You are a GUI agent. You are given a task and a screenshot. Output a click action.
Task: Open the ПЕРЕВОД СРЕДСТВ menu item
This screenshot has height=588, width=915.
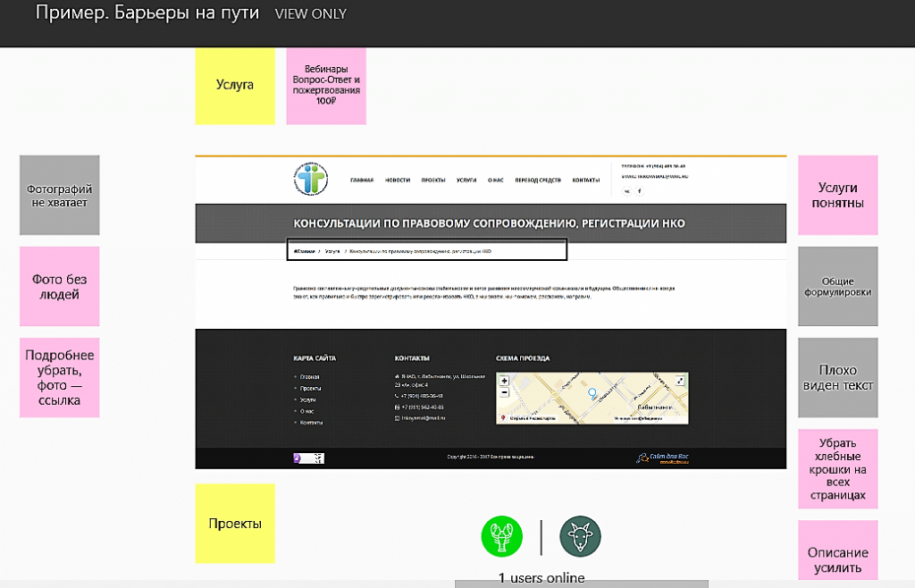coord(538,181)
